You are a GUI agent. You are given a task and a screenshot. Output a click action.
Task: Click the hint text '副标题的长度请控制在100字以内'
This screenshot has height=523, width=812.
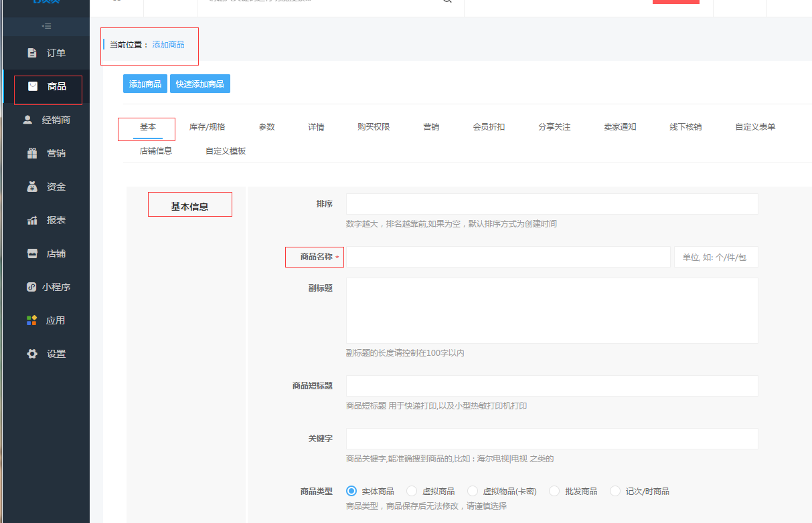tap(405, 352)
